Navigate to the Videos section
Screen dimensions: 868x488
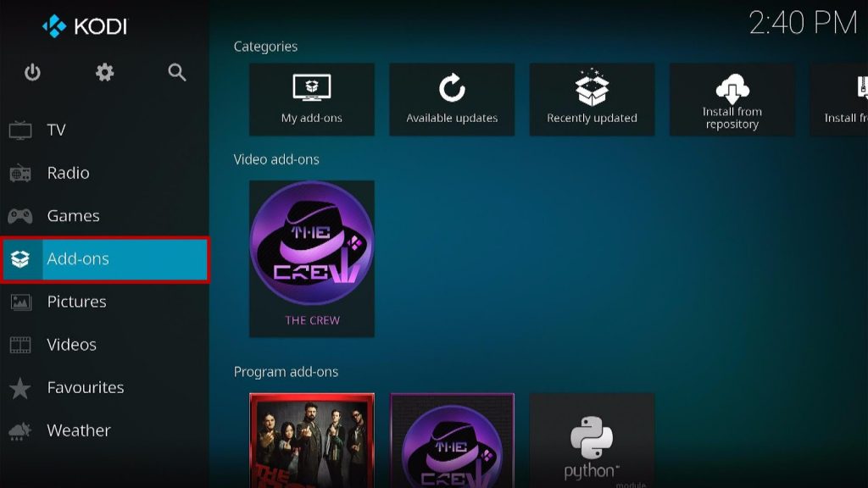[104, 345]
